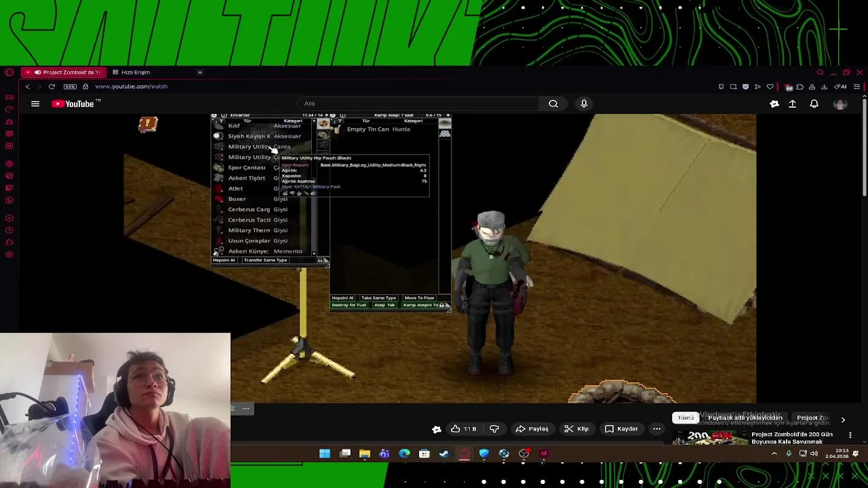Toggle the Opera VPN badge
Screen dimensions: 868x488
(x=70, y=87)
